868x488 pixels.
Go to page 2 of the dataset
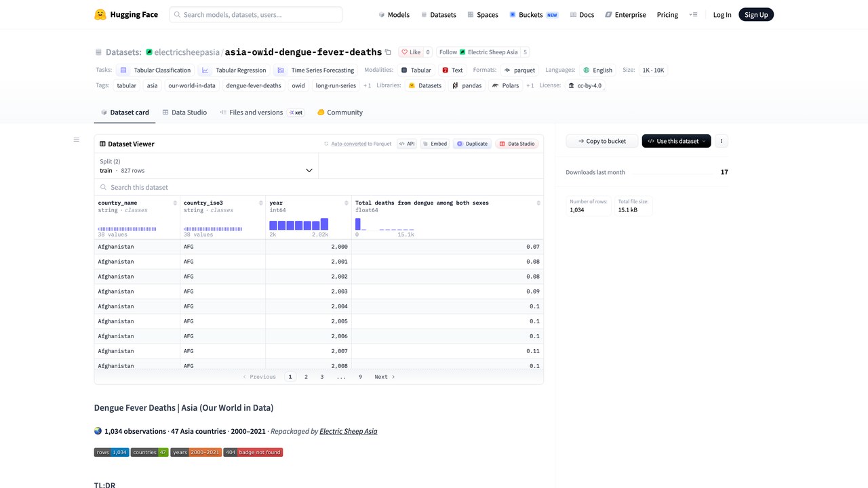306,377
